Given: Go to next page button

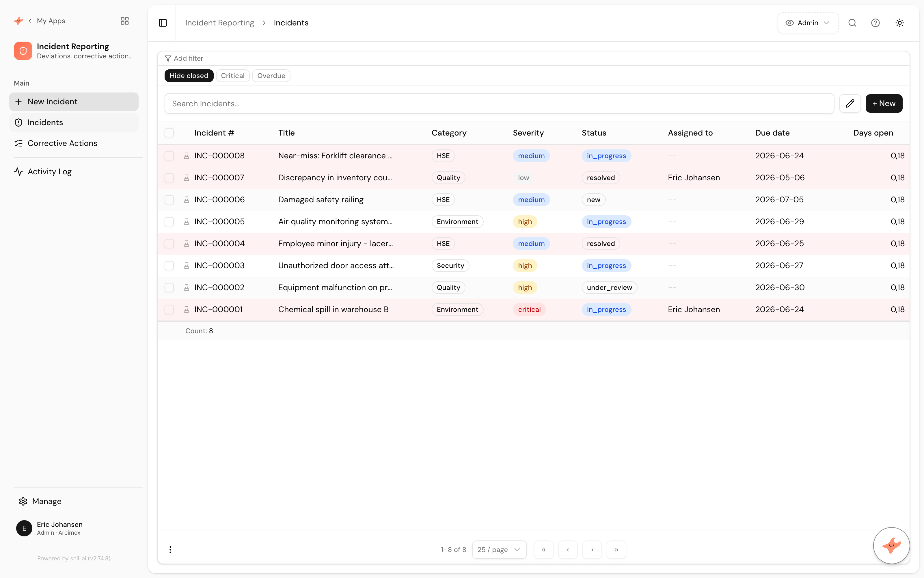Looking at the screenshot, I should click(x=592, y=550).
